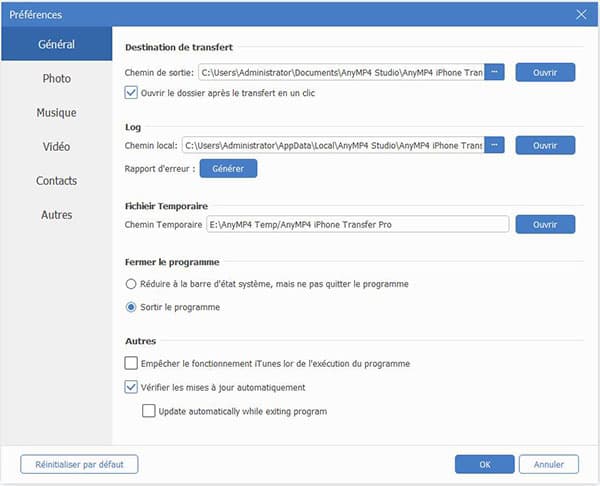Viewport: 600px width, 486px height.
Task: Uncheck 'Vérifier les mises à jour automatiquement'
Action: point(131,387)
